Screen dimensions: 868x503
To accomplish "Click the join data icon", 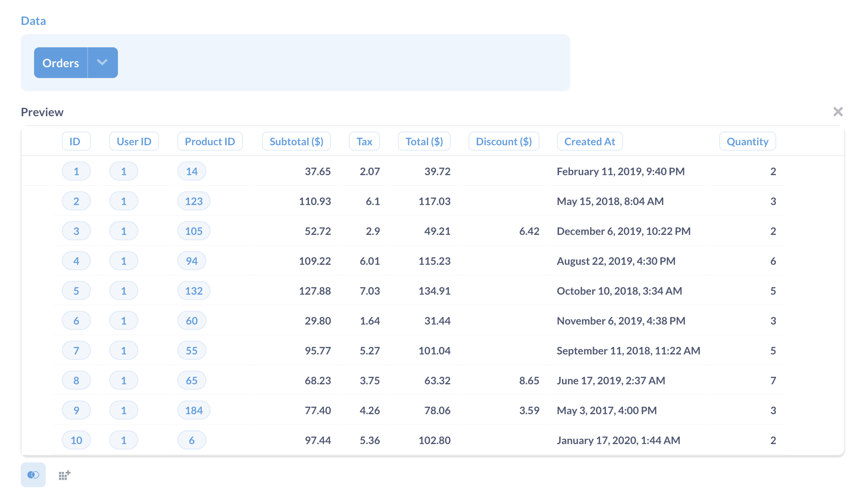I will pos(33,474).
